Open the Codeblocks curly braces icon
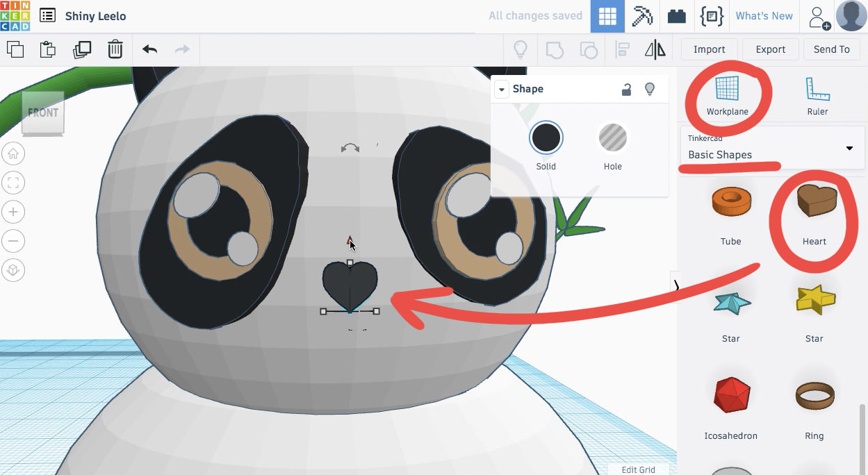Viewport: 868px width, 475px height. coord(712,16)
